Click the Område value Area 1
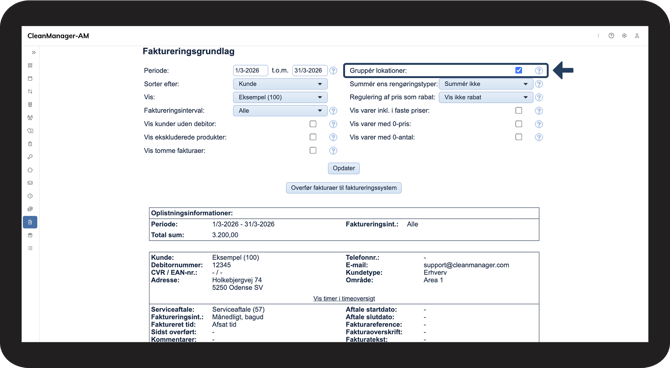The image size is (670, 368). point(433,280)
